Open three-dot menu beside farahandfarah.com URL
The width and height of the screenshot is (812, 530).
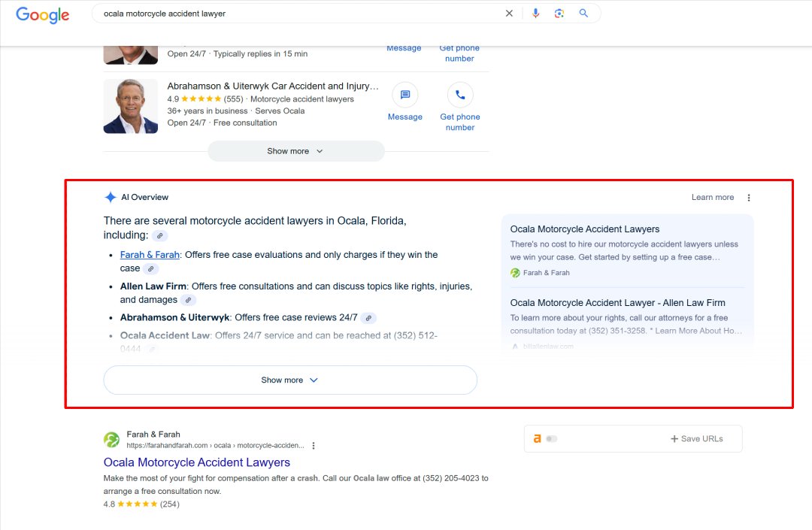[x=314, y=446]
